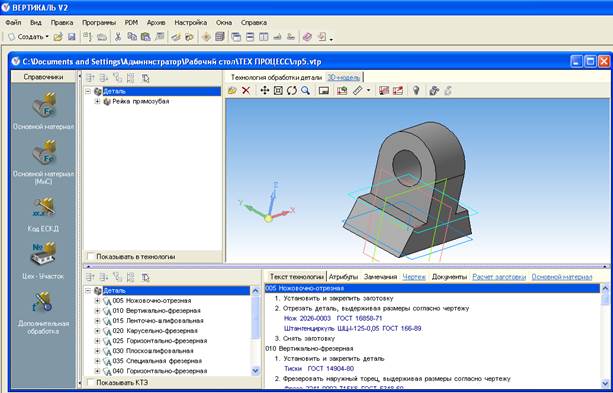Viewport: 613px width, 393px height.
Task: Click the tile windows vertically icon
Action: pos(264,37)
